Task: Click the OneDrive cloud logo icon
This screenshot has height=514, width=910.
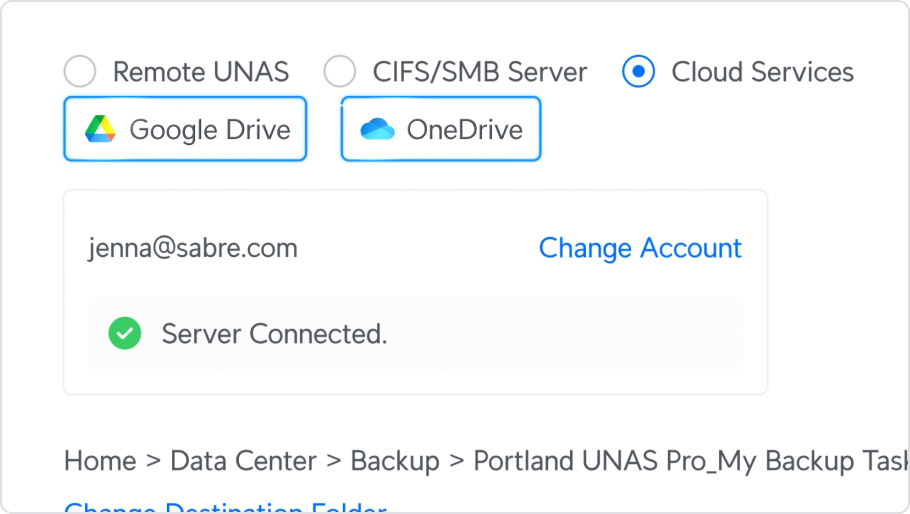Action: [377, 129]
